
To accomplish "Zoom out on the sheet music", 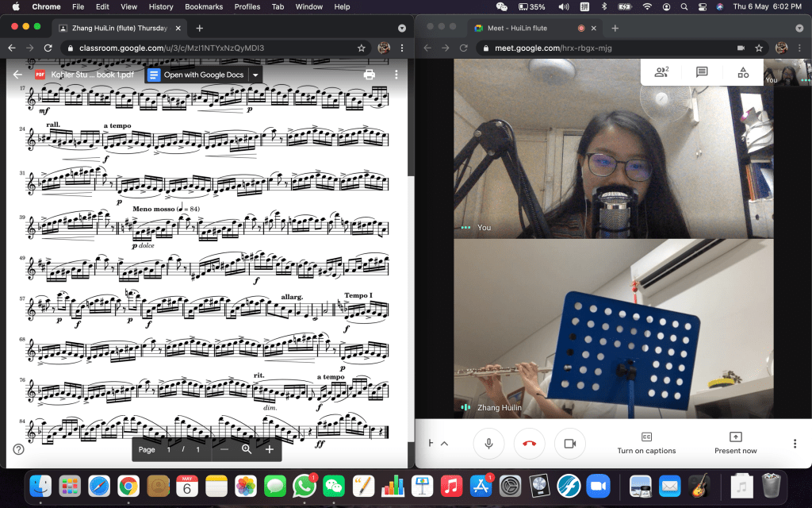I will click(x=224, y=449).
